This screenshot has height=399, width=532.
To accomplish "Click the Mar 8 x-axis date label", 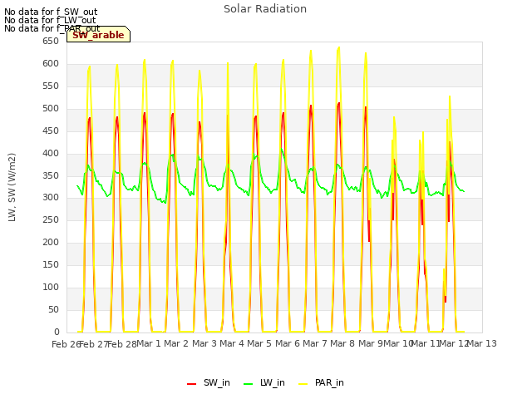I will click(342, 343).
